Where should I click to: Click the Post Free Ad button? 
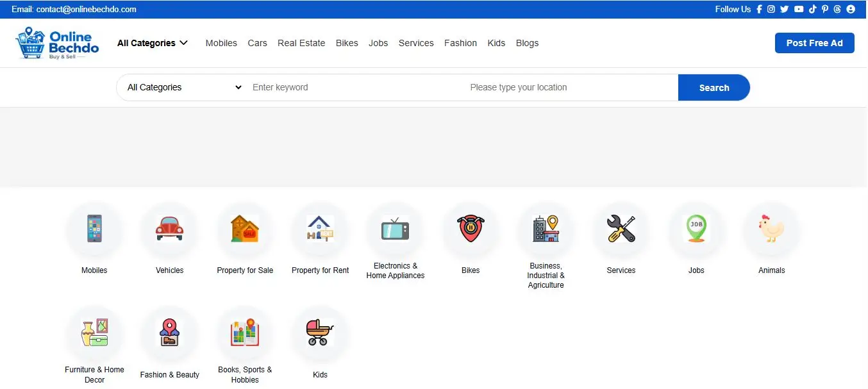pos(814,43)
